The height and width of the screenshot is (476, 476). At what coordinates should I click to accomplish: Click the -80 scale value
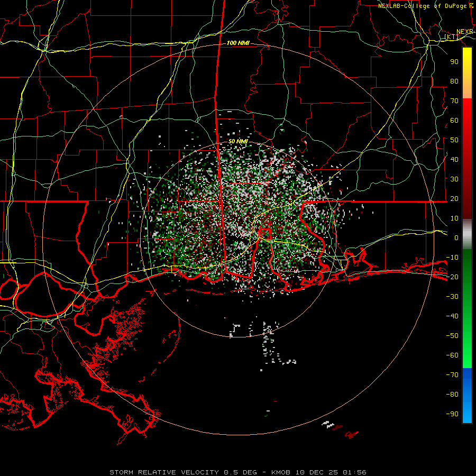[452, 395]
